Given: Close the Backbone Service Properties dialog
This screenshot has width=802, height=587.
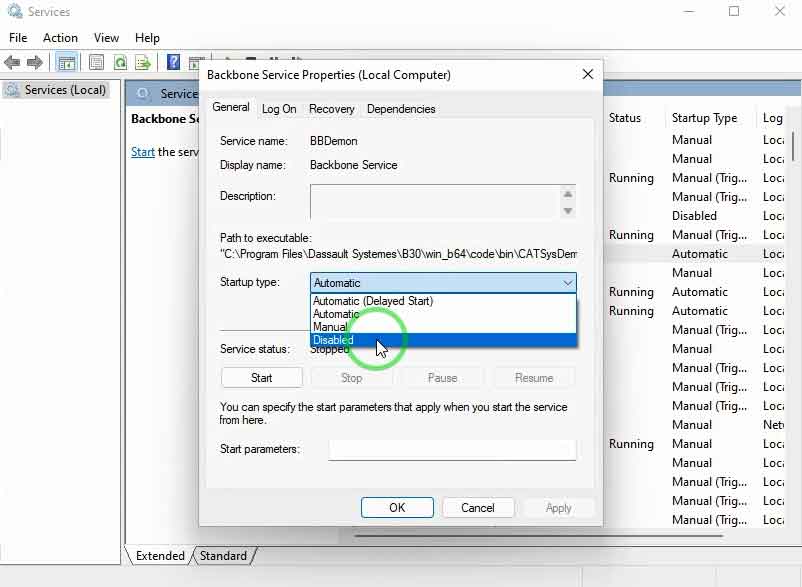Looking at the screenshot, I should point(588,74).
